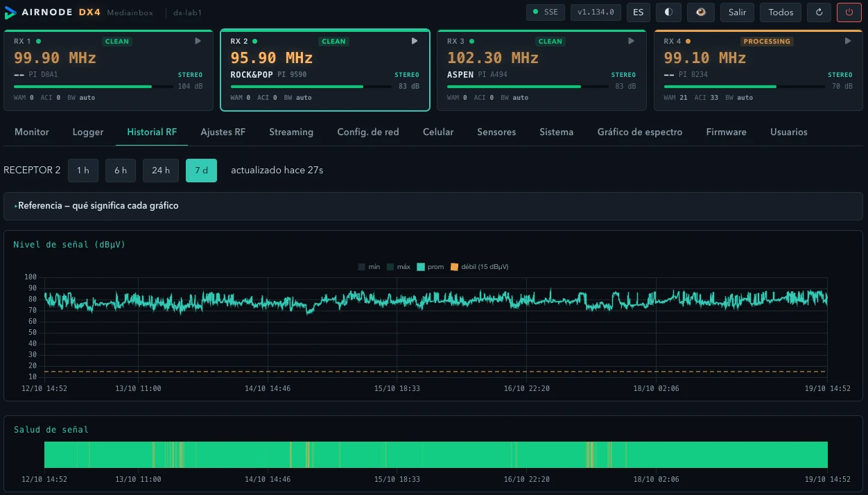Expand Referencia – qué significa cada gráfico

click(433, 206)
